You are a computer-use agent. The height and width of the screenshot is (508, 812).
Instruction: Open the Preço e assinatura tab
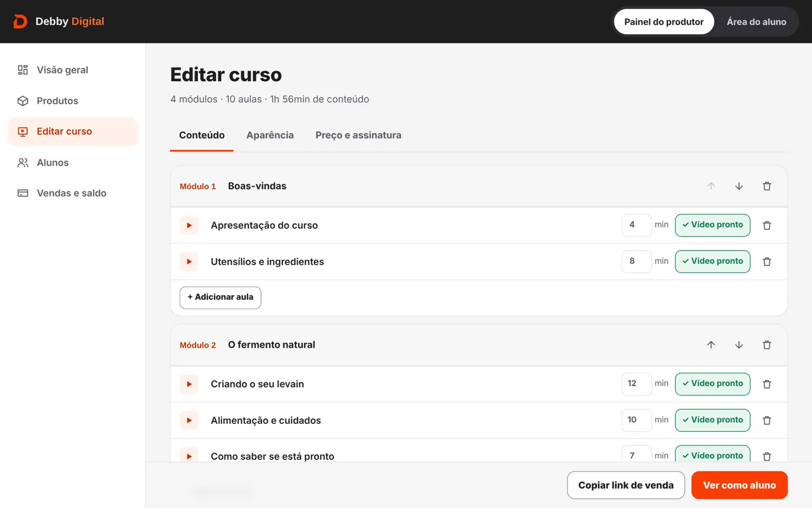click(359, 135)
